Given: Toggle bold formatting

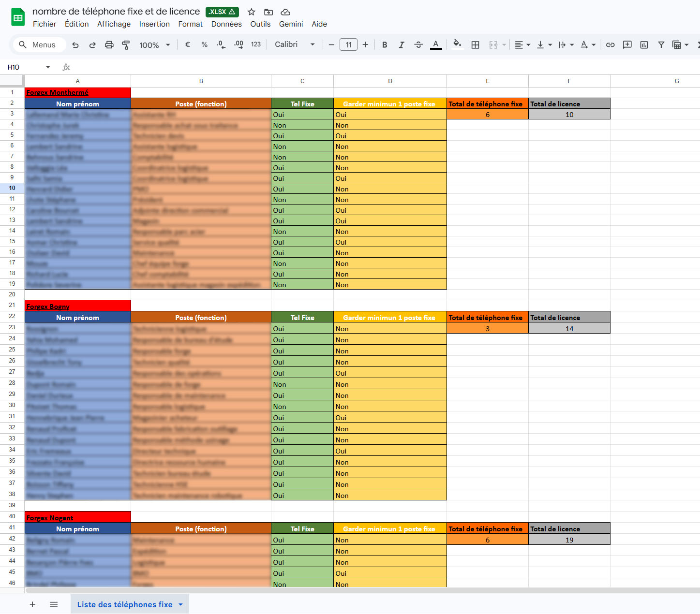Looking at the screenshot, I should point(385,45).
